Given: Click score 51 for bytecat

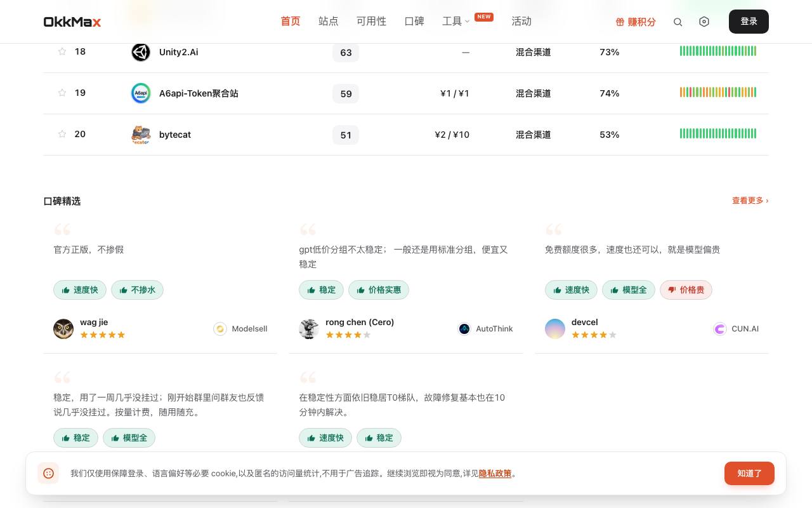Looking at the screenshot, I should point(346,135).
